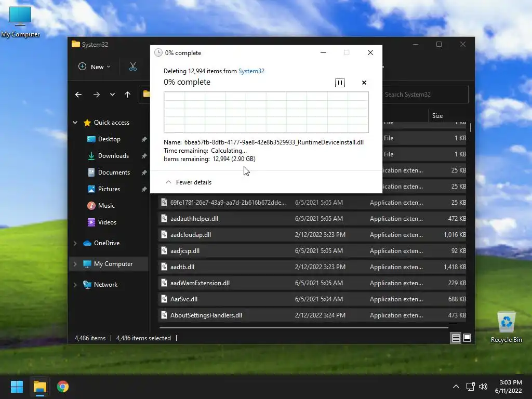The width and height of the screenshot is (532, 399).
Task: Open the New dropdown in File Explorer
Action: tap(95, 67)
